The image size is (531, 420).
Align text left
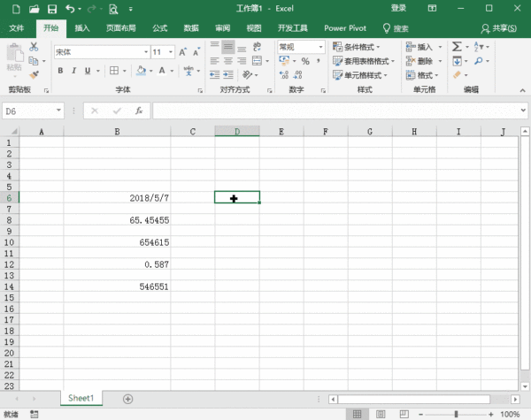215,61
